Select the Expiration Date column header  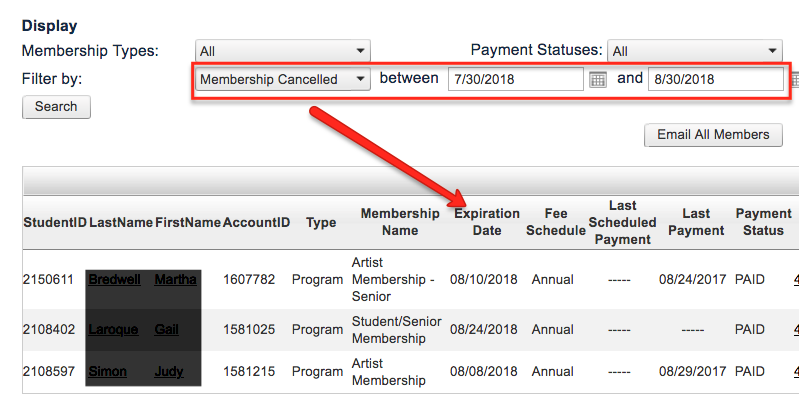pyautogui.click(x=486, y=222)
